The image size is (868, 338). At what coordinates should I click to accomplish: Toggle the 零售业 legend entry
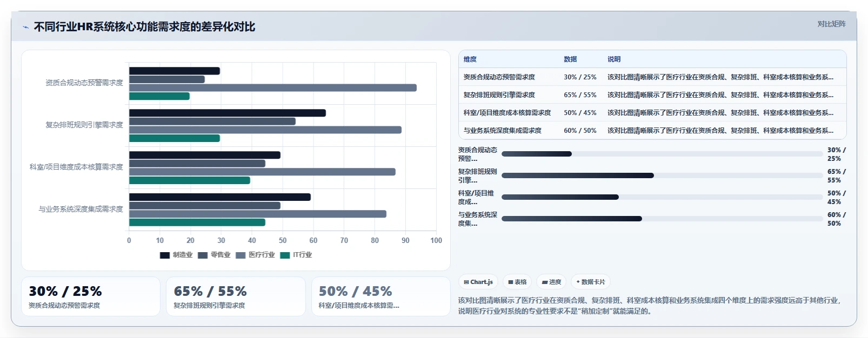[214, 255]
